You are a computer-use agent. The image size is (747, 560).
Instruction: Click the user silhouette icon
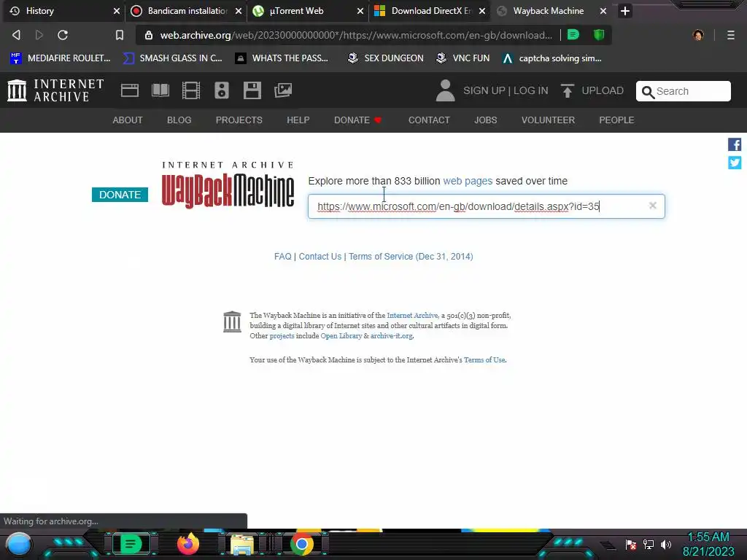[x=446, y=90]
